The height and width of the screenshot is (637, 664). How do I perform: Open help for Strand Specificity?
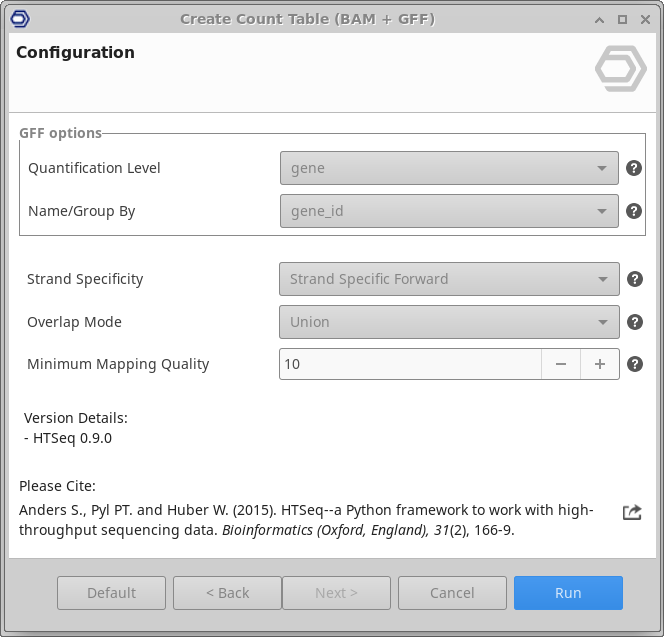633,279
